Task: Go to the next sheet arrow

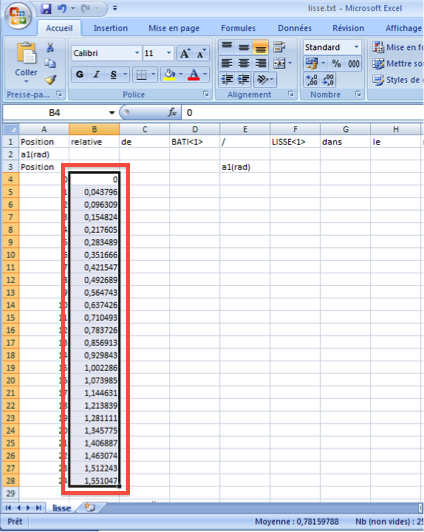Action: point(28,508)
